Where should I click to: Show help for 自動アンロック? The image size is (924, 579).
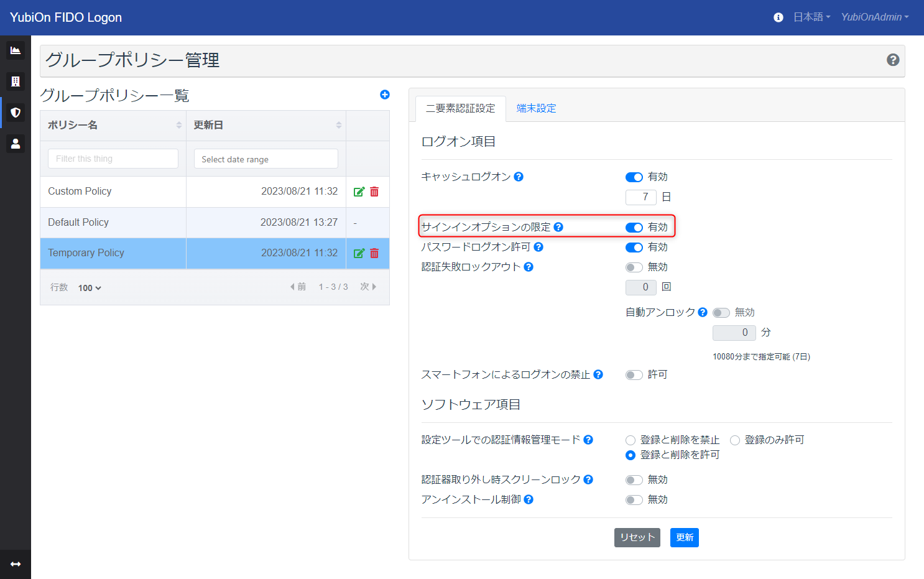point(703,312)
